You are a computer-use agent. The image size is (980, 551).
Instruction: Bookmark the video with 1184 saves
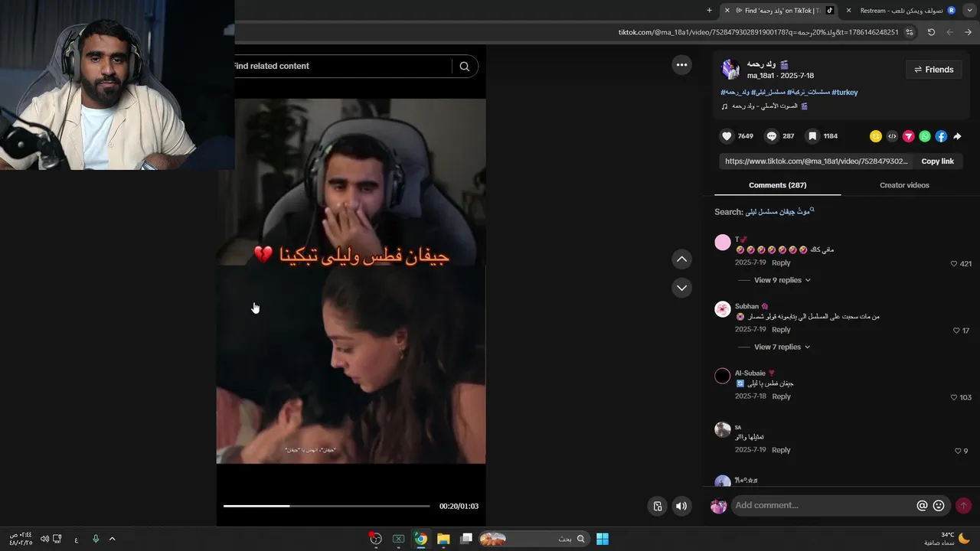pyautogui.click(x=813, y=136)
